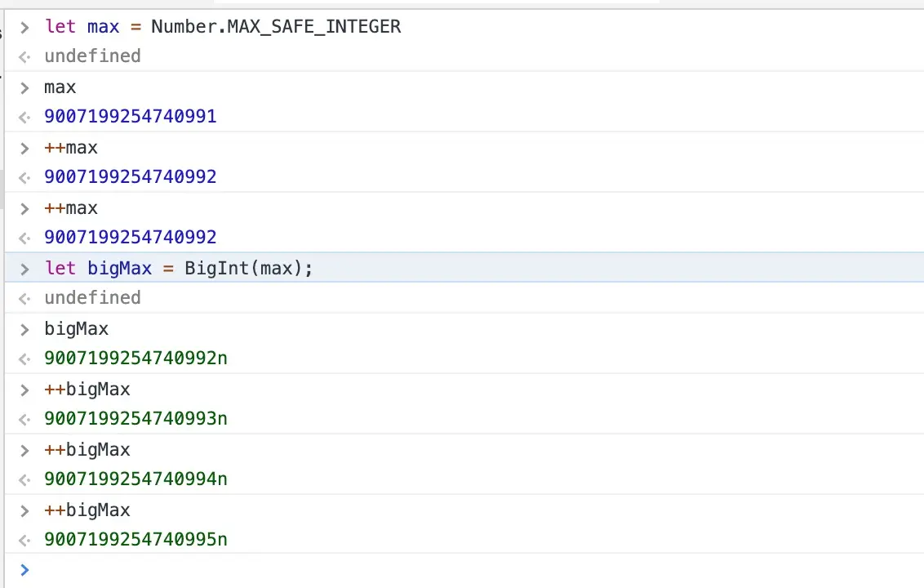This screenshot has width=924, height=588.
Task: Select the output 9007199254740994n
Action: [135, 479]
